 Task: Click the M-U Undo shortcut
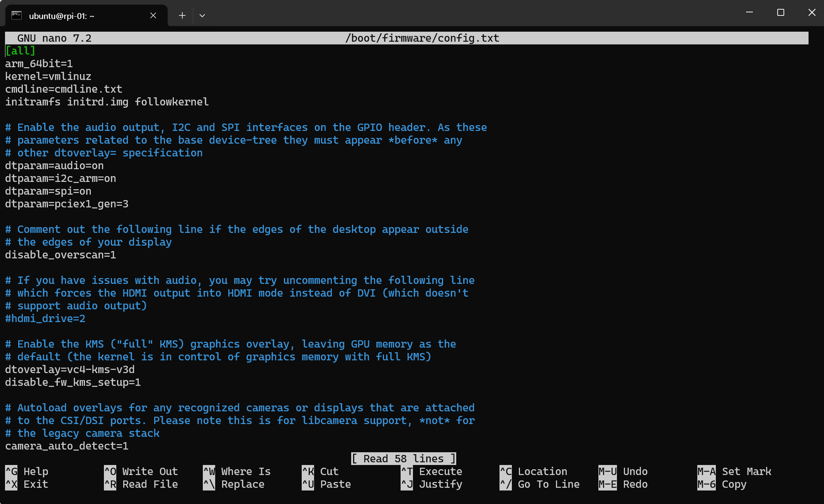pyautogui.click(x=623, y=472)
